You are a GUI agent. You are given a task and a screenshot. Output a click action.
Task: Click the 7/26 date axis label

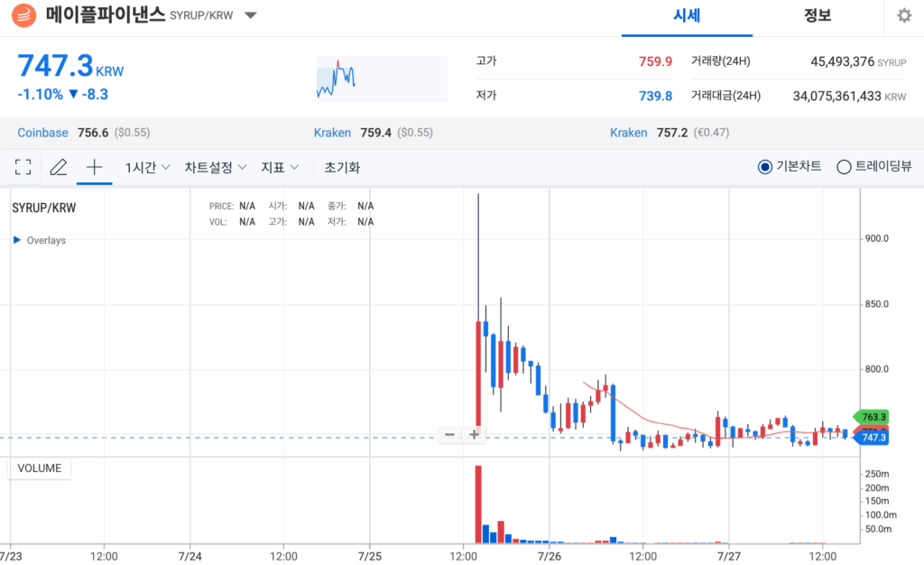(x=549, y=556)
